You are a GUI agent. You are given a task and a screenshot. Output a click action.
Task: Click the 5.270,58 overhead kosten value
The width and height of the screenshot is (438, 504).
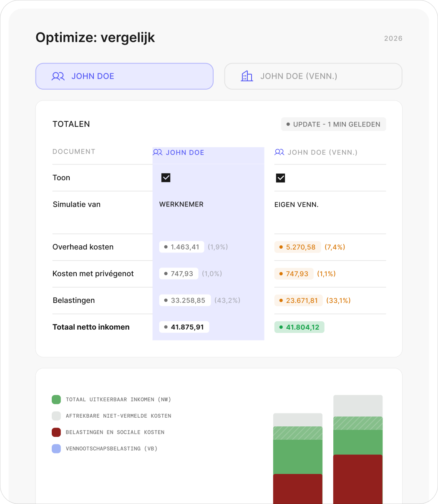297,247
